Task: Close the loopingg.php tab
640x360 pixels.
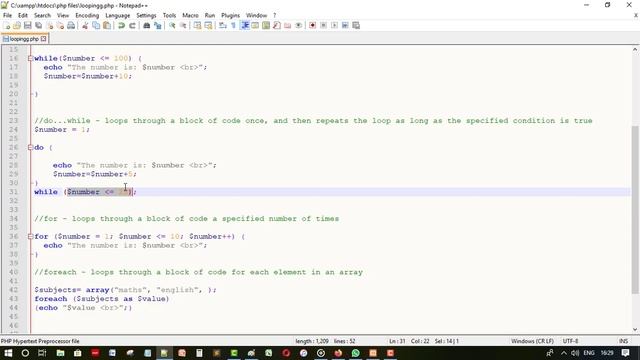Action: click(44, 39)
